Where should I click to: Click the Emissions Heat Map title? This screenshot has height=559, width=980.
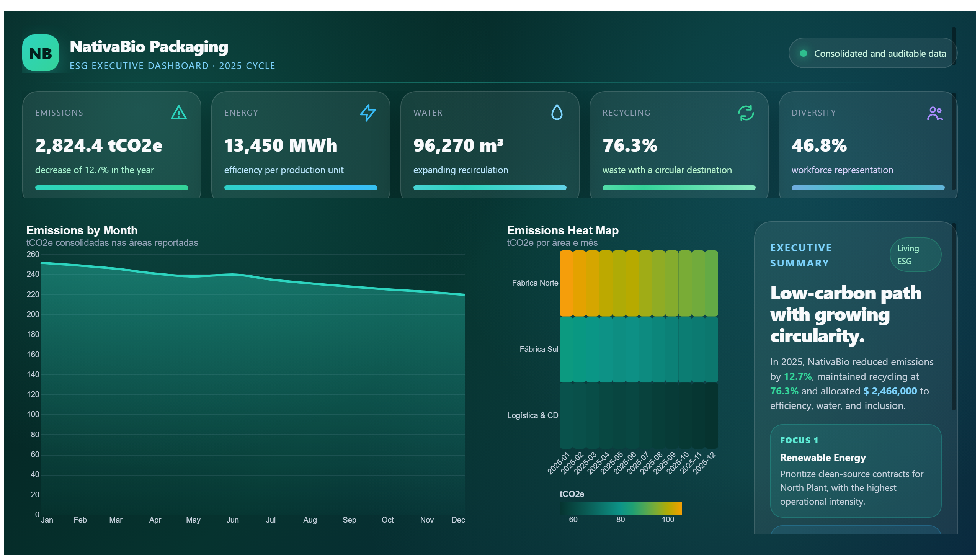pos(562,230)
